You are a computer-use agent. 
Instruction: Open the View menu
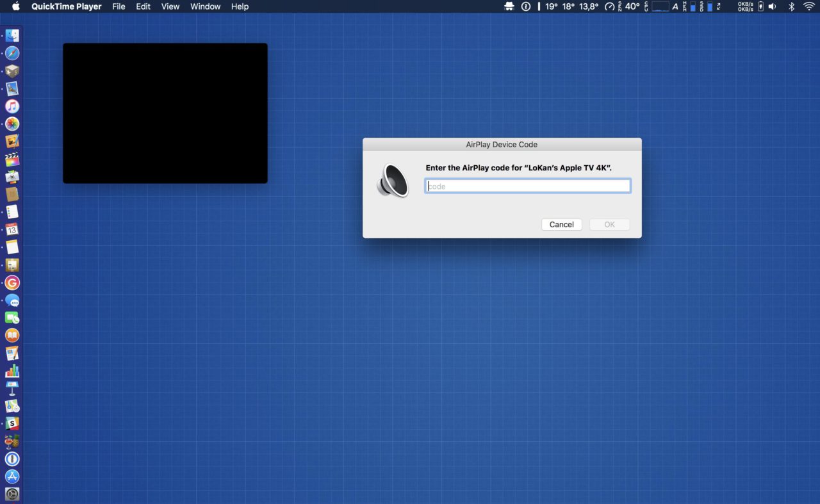[x=170, y=6]
